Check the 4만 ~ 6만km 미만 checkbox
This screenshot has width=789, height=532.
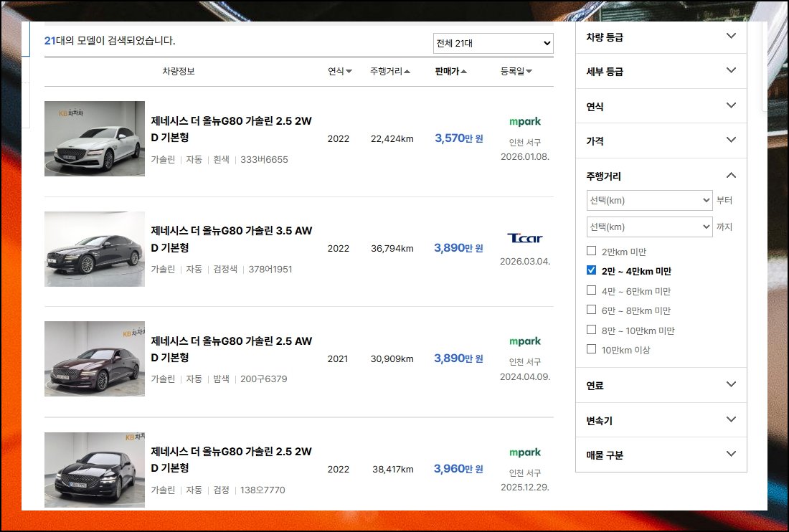pyautogui.click(x=592, y=290)
